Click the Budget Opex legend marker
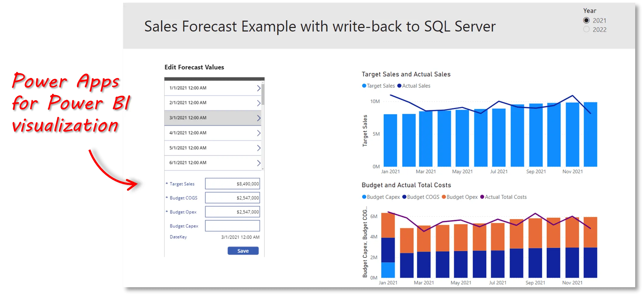The image size is (644, 296). (x=444, y=197)
